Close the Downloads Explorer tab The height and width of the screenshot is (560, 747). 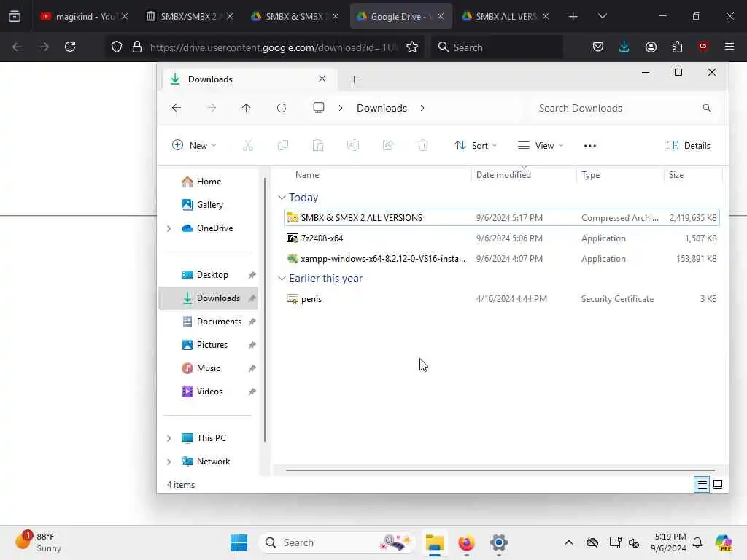322,79
